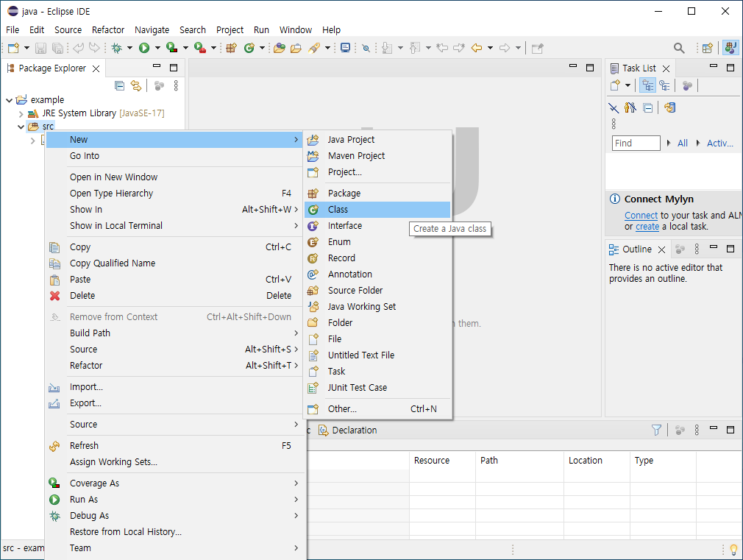Toggle Scheduled presentation in Task List

[x=664, y=86]
